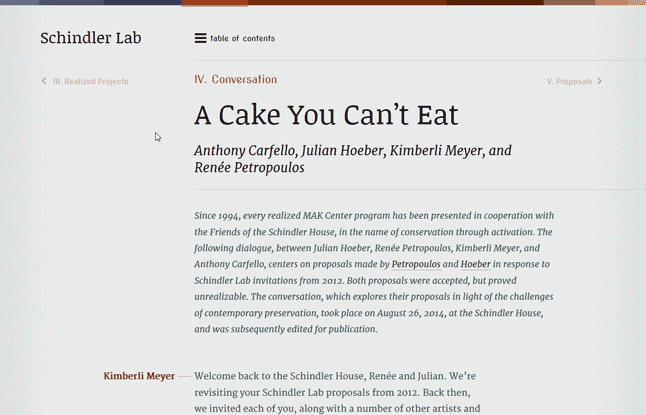The width and height of the screenshot is (646, 415).
Task: Click the right chevron after Proposals
Action: click(x=599, y=81)
